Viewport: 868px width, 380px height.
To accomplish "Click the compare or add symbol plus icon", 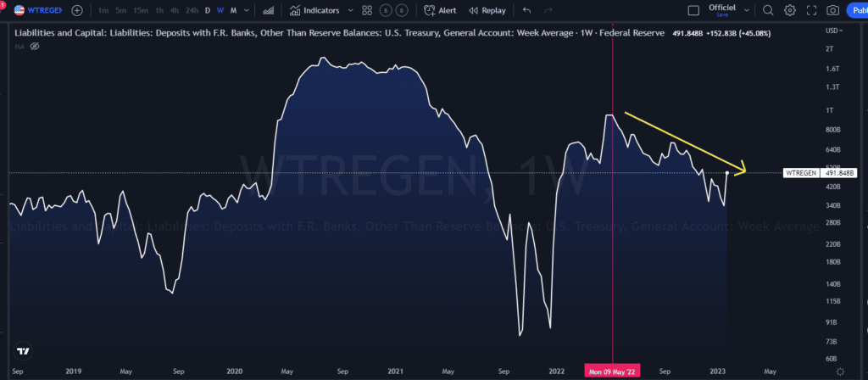I will coord(77,10).
